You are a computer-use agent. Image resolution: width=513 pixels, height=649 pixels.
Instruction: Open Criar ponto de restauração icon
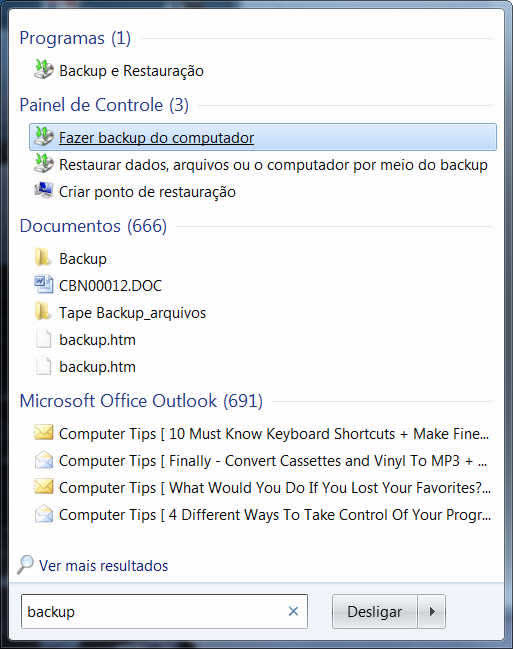pyautogui.click(x=43, y=190)
